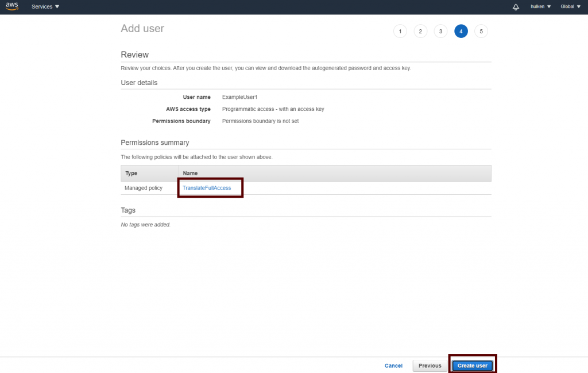Open the notifications bell icon
The height and width of the screenshot is (373, 588).
tap(516, 7)
